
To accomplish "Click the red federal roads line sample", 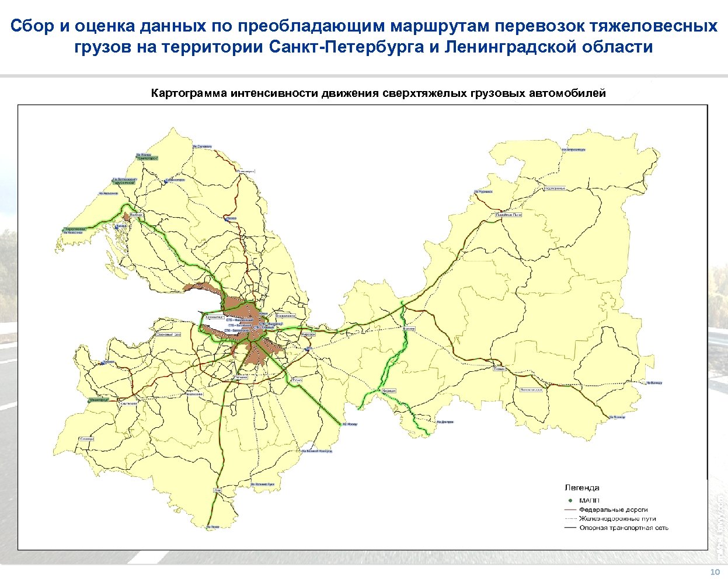I will 570,510.
